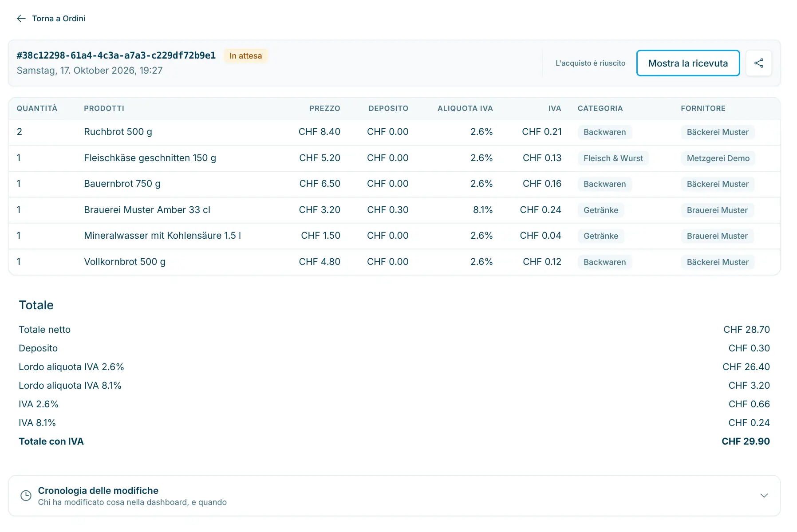Open Mostra la ricevuta

click(688, 63)
